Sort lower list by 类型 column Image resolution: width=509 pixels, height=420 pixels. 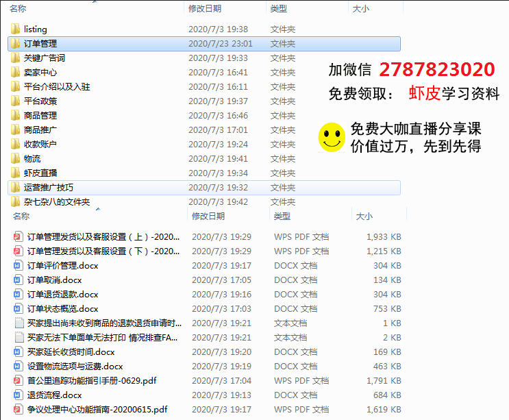pos(282,217)
